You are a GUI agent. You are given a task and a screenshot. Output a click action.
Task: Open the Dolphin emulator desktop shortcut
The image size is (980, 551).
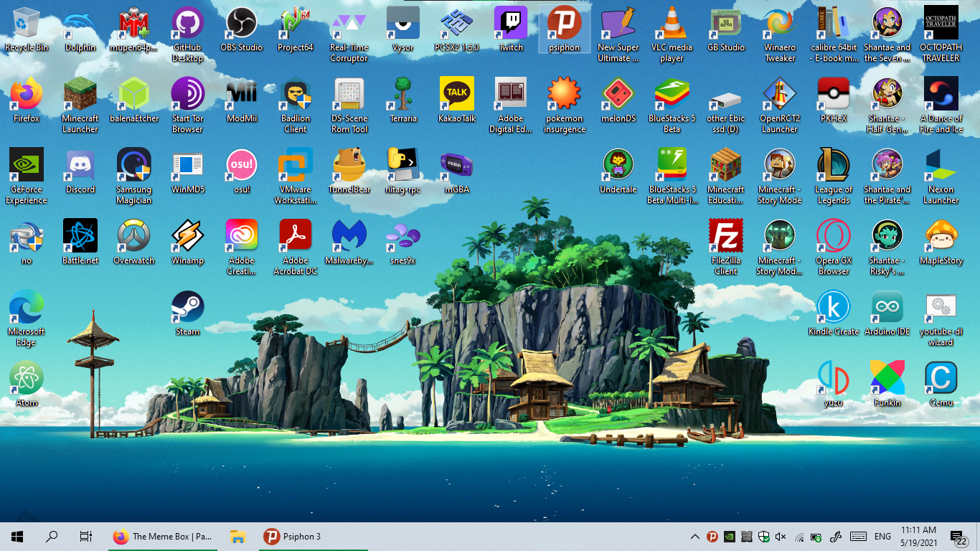point(80,29)
